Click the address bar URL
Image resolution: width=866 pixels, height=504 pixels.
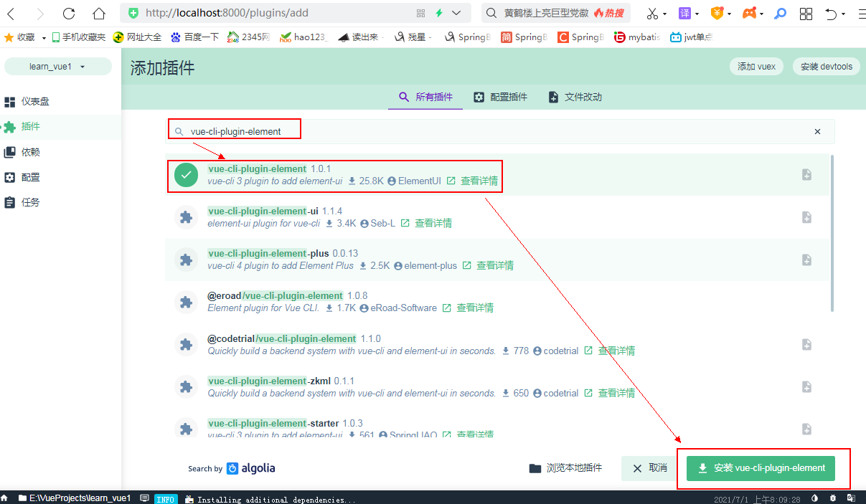(x=227, y=13)
